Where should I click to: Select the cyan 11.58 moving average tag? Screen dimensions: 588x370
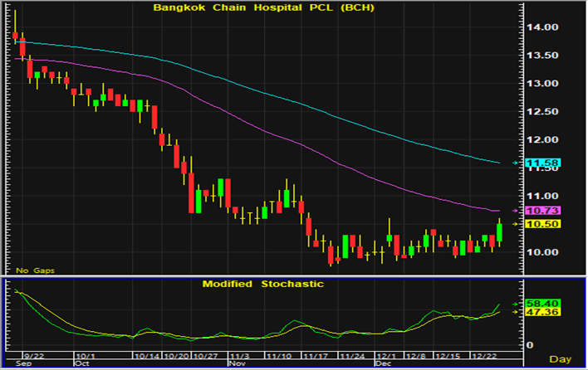541,163
